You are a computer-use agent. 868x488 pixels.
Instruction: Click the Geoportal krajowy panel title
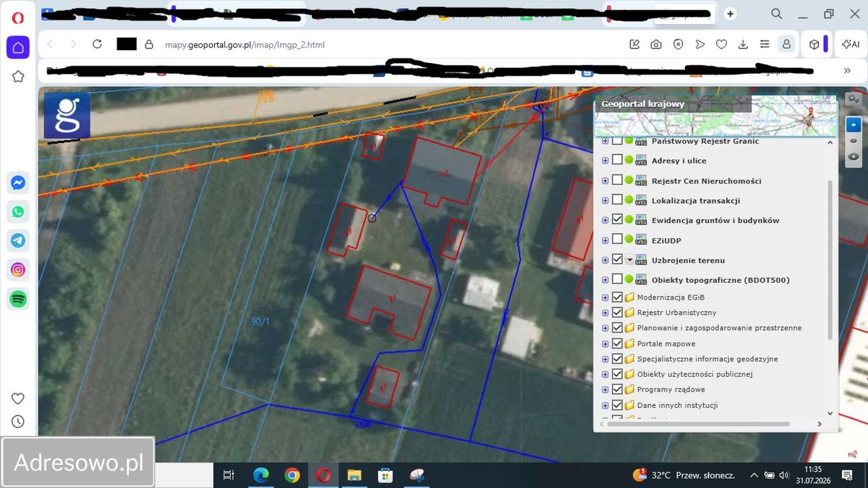tap(643, 104)
